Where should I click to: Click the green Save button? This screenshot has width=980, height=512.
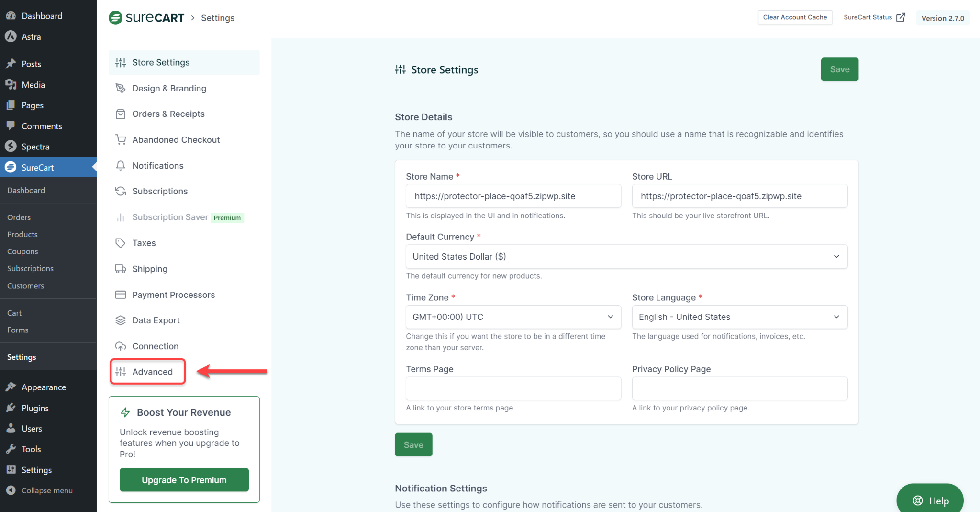click(x=839, y=69)
